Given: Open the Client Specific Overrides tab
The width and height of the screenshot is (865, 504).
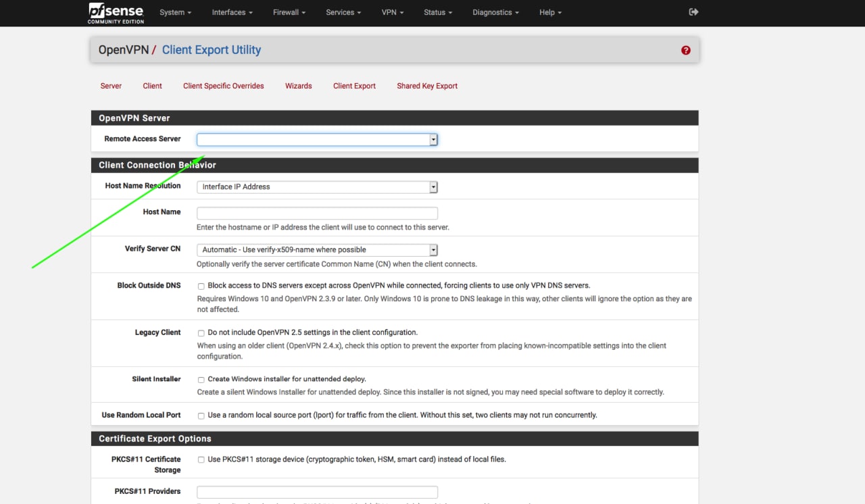Looking at the screenshot, I should (224, 86).
